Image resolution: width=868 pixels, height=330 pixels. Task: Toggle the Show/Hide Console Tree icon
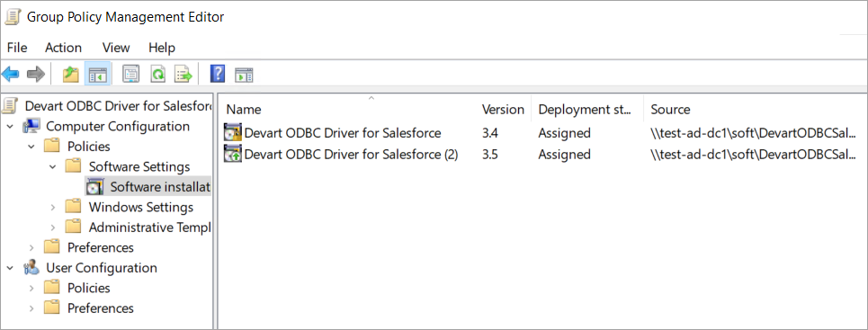point(98,74)
